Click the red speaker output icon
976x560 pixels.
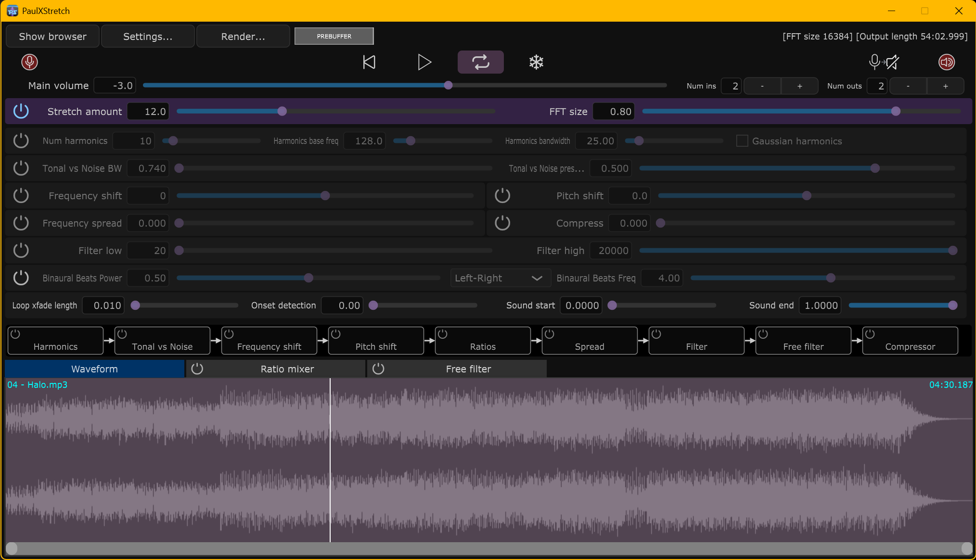point(947,62)
